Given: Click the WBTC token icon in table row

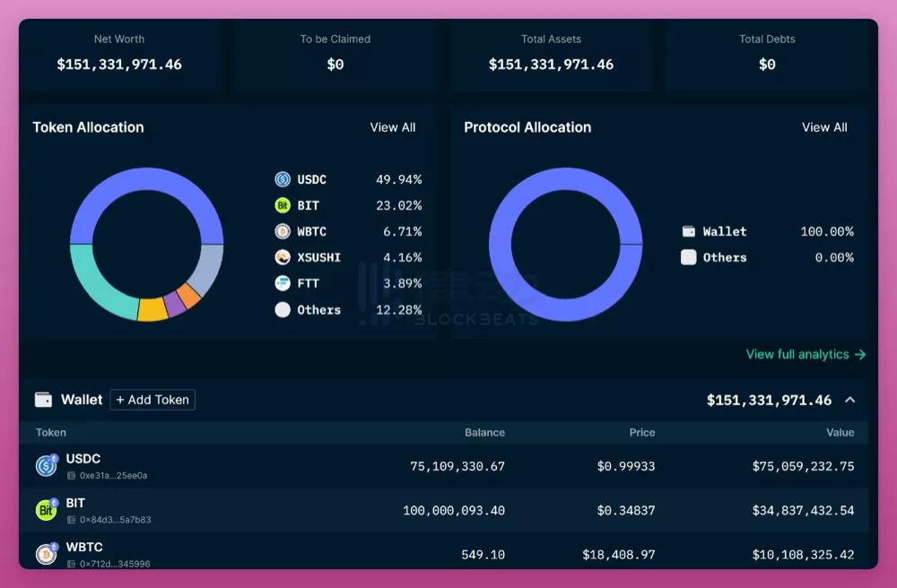Looking at the screenshot, I should [47, 554].
